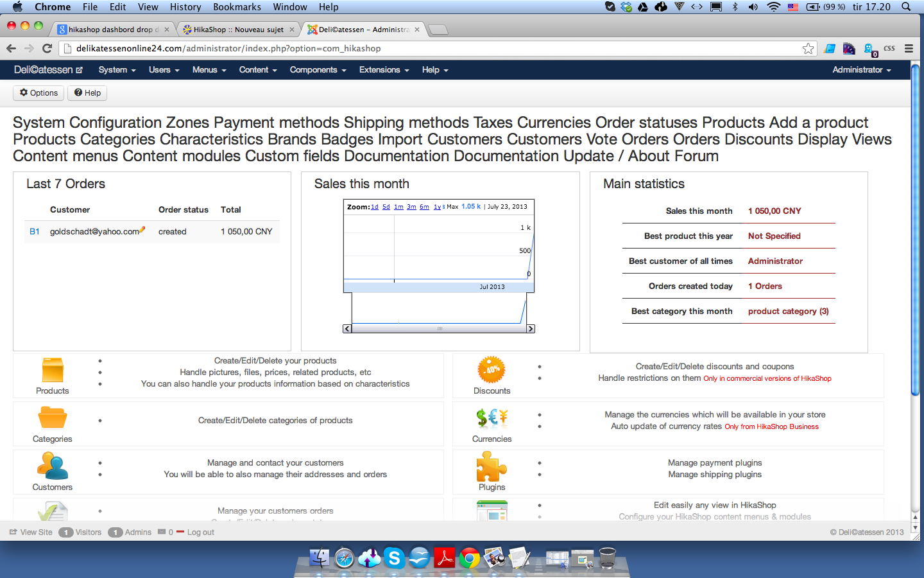Click the Google Drive menu bar icon
The image size is (924, 578).
643,7
